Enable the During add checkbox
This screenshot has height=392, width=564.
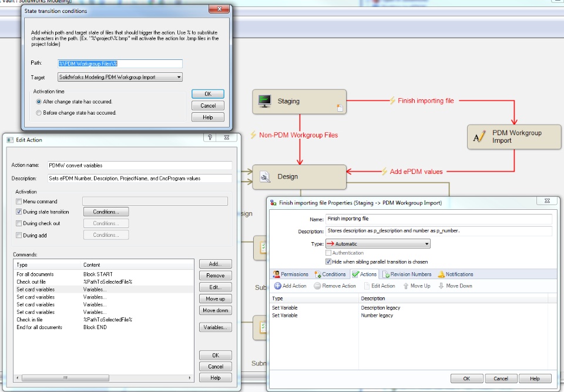click(19, 235)
